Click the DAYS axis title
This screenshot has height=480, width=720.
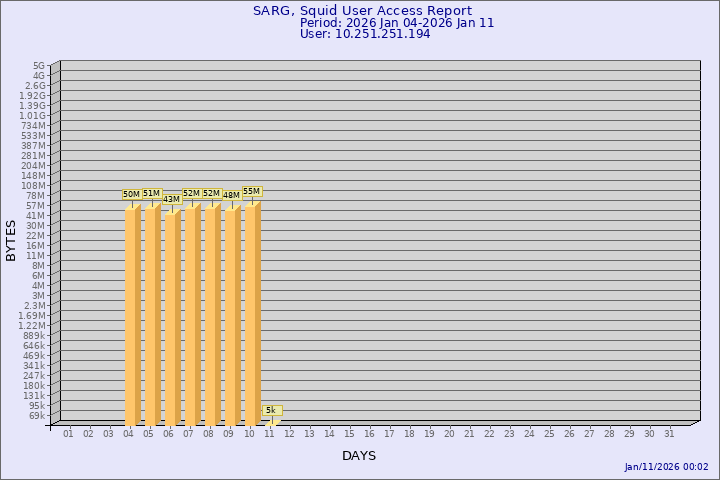(x=359, y=456)
